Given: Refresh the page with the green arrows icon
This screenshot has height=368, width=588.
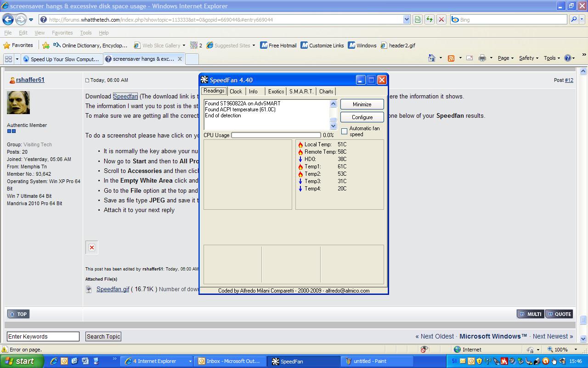Looking at the screenshot, I should [x=429, y=19].
